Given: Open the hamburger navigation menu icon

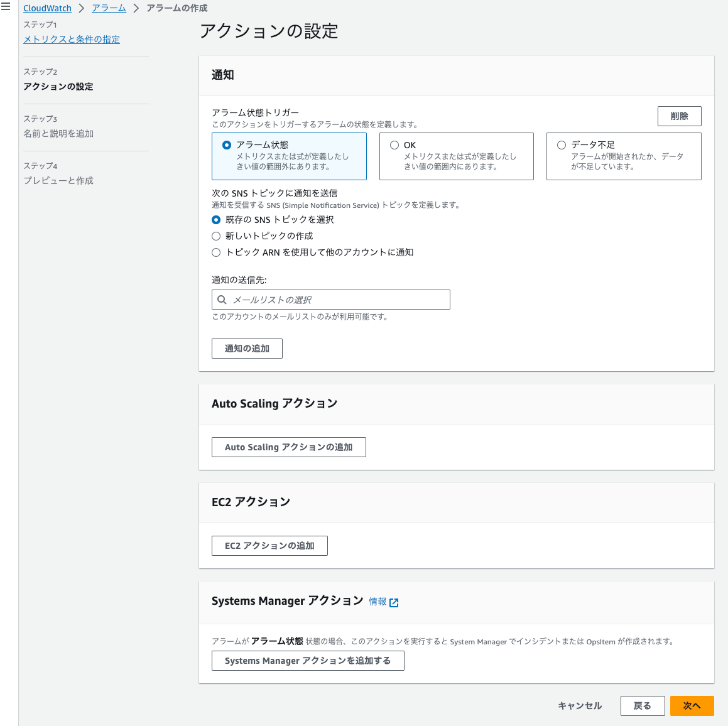Looking at the screenshot, I should (6, 6).
